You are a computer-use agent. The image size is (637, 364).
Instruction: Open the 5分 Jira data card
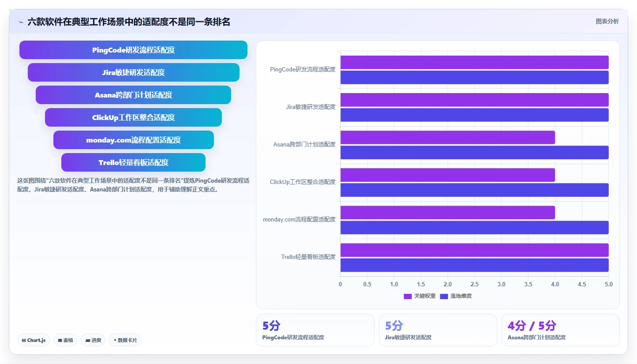(438, 330)
